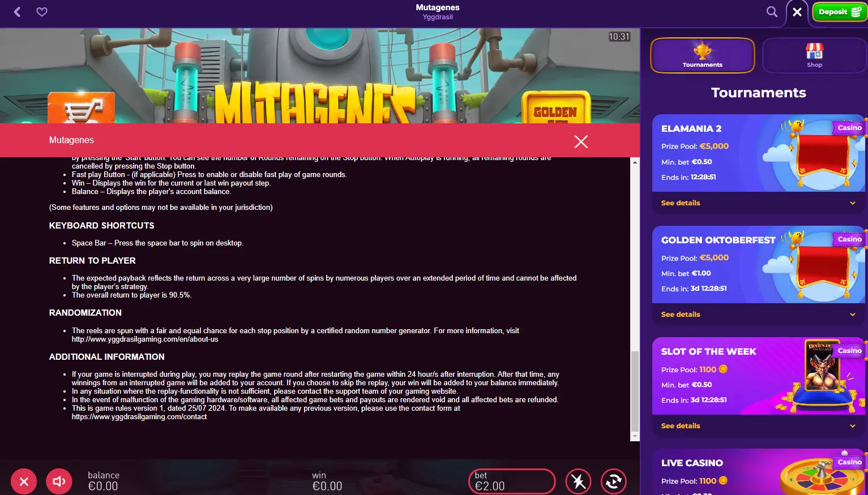Switch to the Tournaments tab
This screenshot has height=495, width=868.
702,55
